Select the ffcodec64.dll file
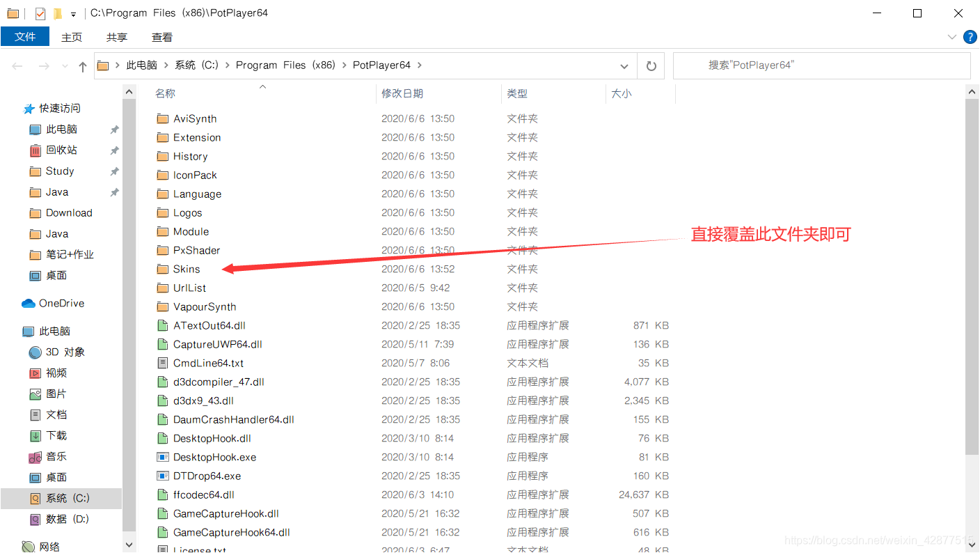980x553 pixels. point(203,494)
